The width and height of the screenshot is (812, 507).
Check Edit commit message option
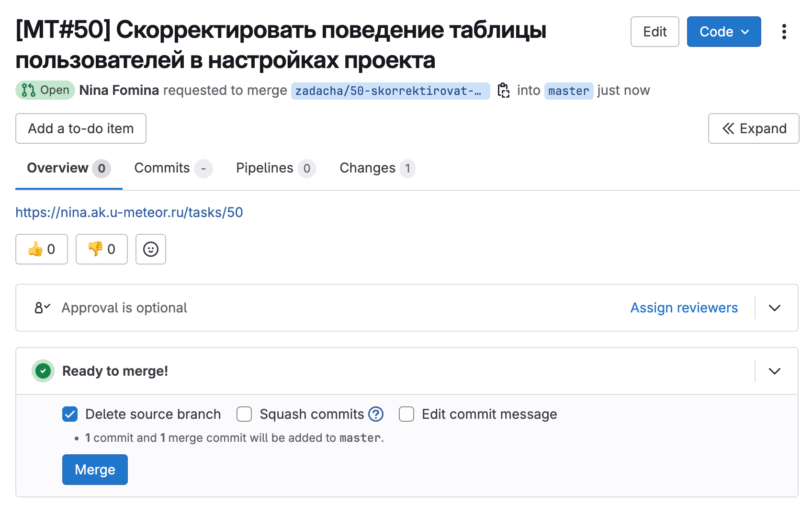click(406, 414)
